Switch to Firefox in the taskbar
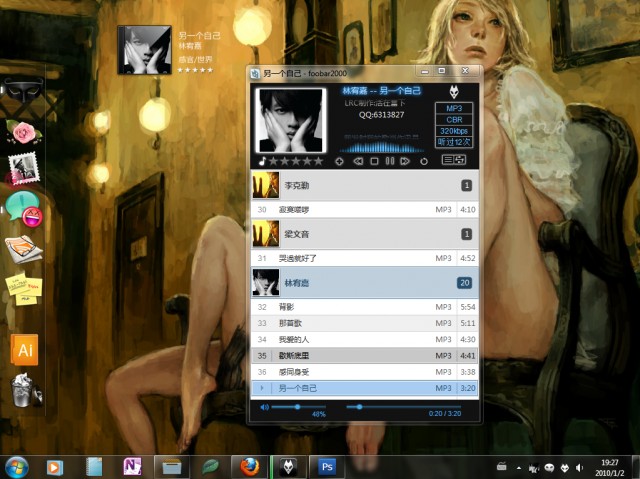640x479 pixels. tap(249, 467)
